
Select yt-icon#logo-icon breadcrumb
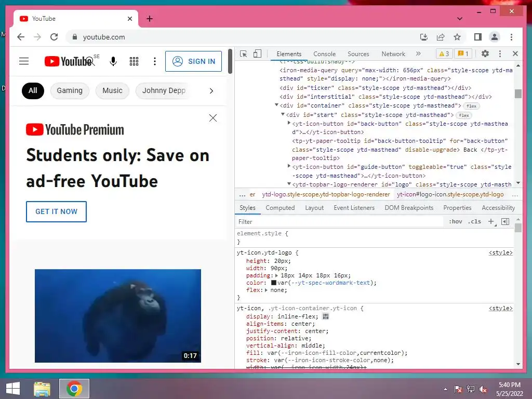tap(450, 194)
